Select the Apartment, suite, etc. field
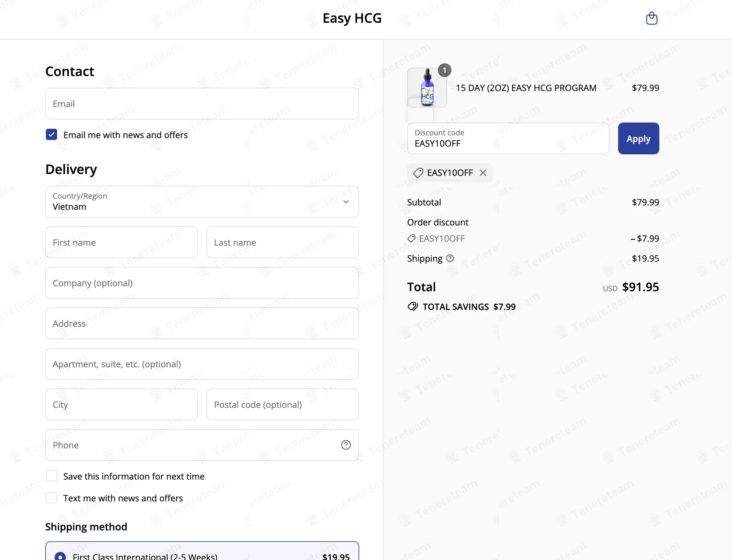 tap(202, 364)
